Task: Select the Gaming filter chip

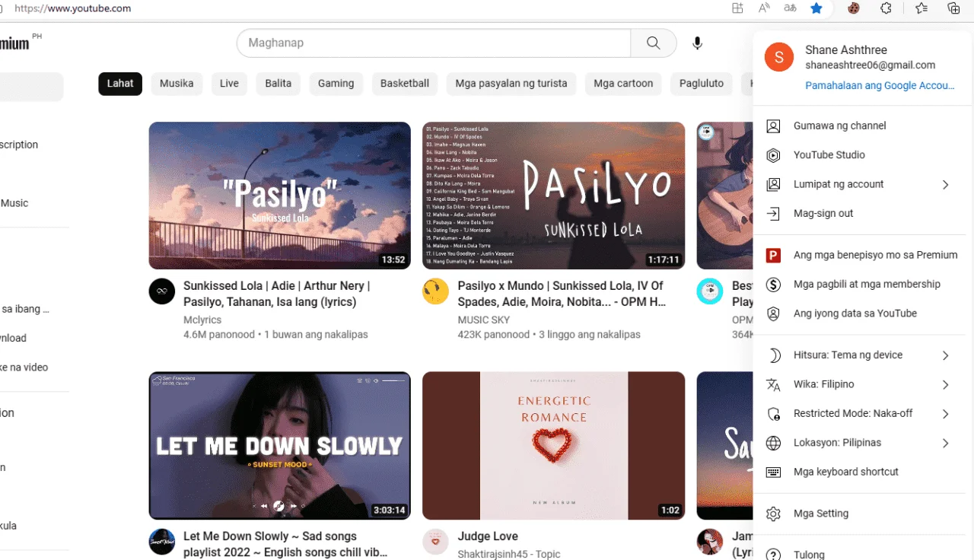Action: point(336,84)
